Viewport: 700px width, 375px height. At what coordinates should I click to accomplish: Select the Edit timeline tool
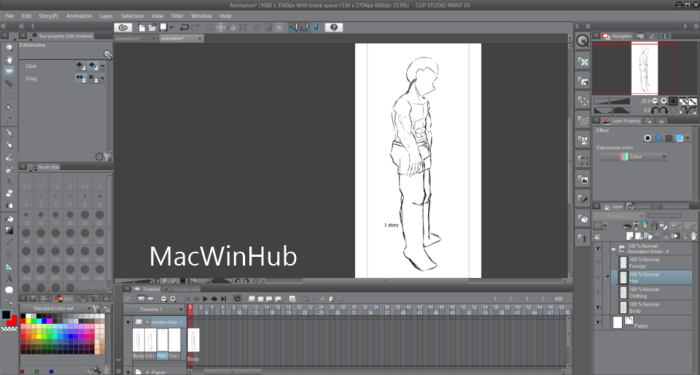9,71
